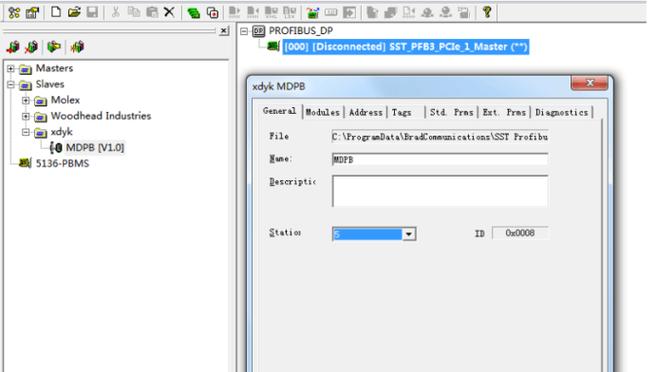Image resolution: width=657 pixels, height=372 pixels.
Task: Select the SST_PFB3_PCIe_1_Master node
Action: [406, 46]
